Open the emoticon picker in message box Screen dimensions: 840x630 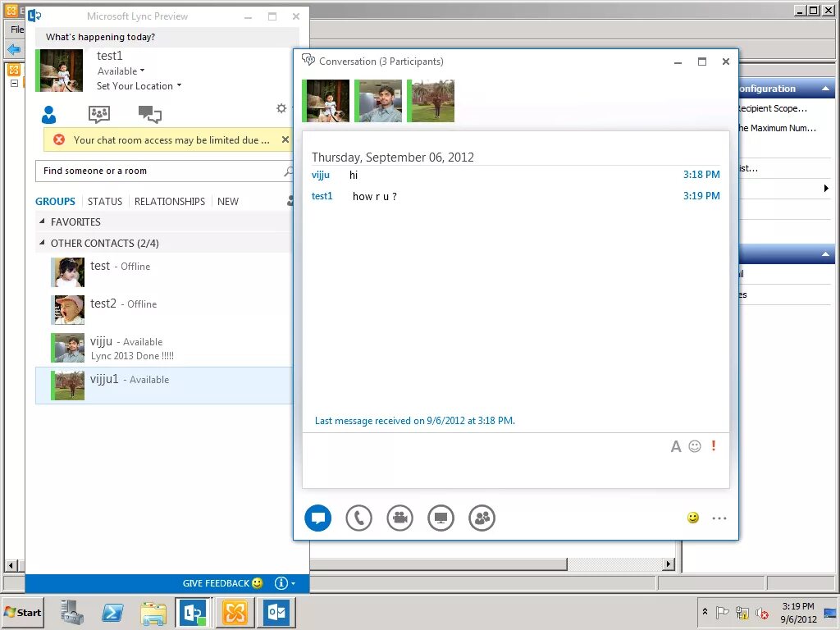(695, 446)
